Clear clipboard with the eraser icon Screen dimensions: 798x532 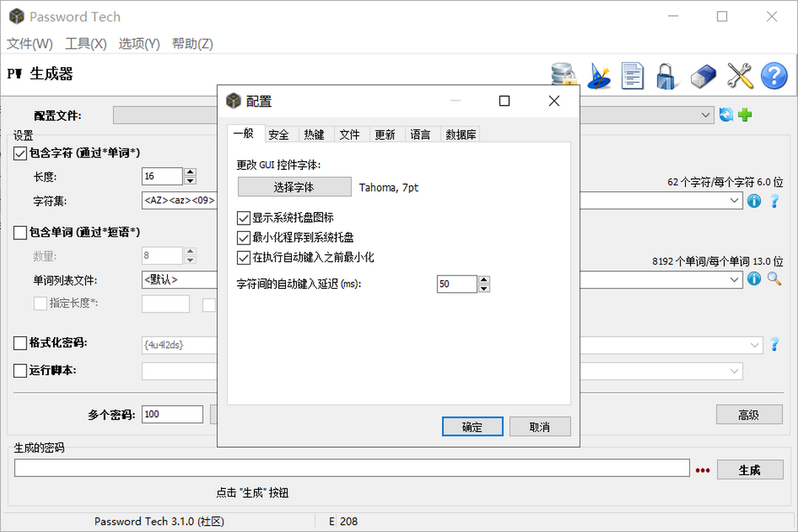click(703, 75)
